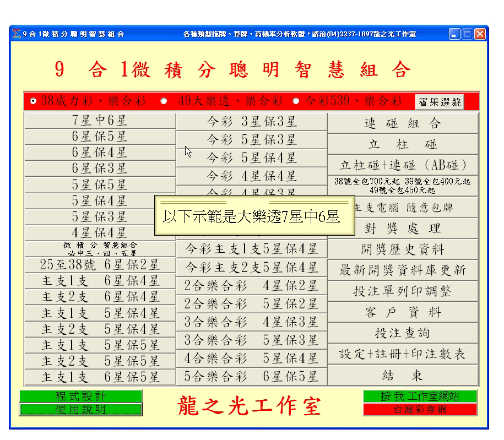Choose the 6星保3星 button
This screenshot has height=440, width=504.
(x=100, y=169)
